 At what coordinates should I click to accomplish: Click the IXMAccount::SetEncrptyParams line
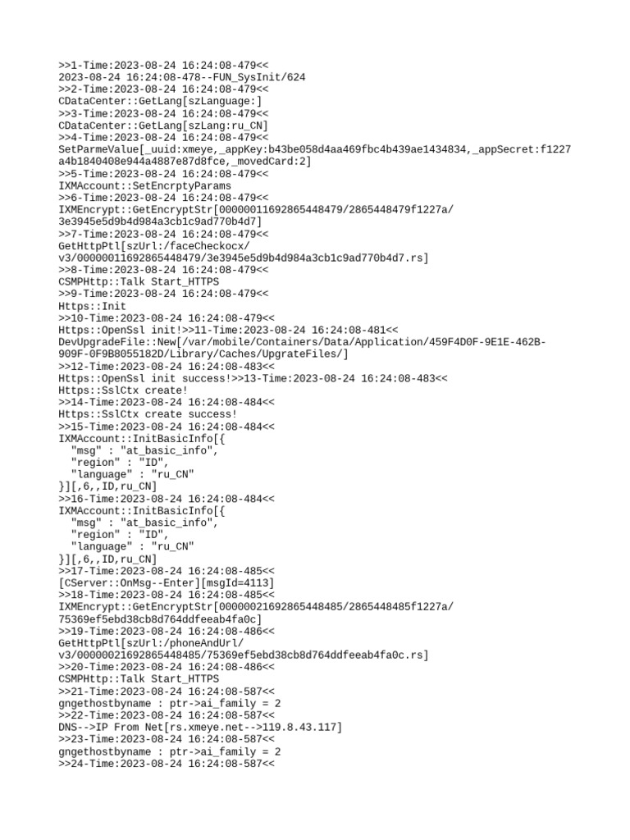pyautogui.click(x=144, y=186)
